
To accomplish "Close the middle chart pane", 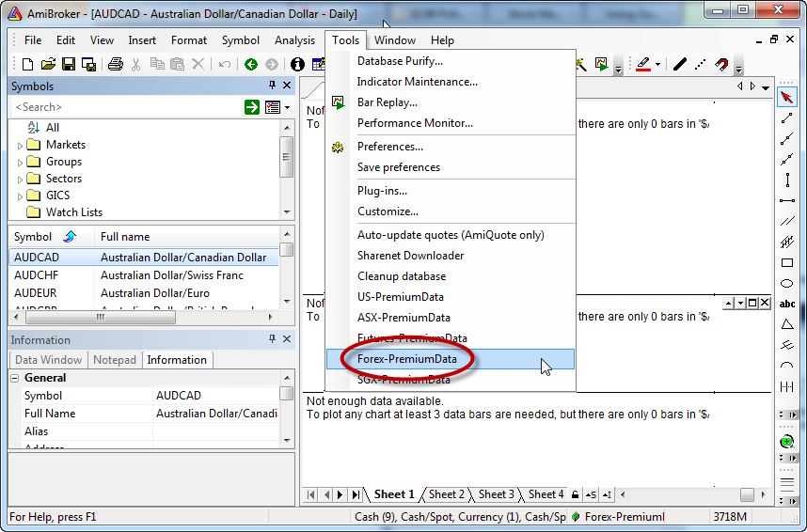I will tap(765, 303).
